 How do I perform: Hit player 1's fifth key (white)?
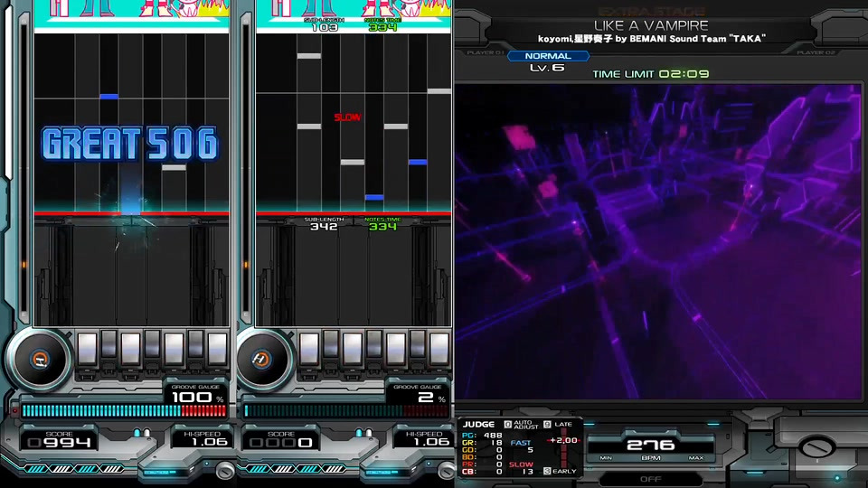174,349
